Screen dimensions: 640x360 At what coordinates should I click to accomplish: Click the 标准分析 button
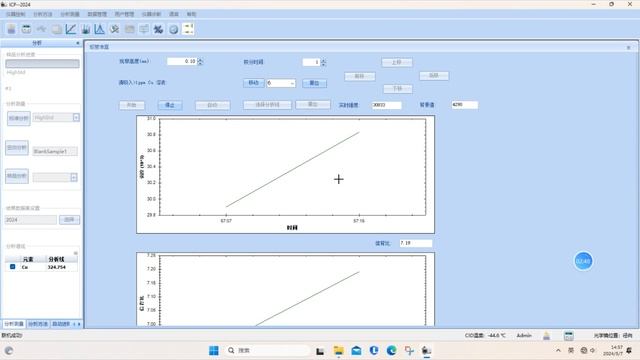18,118
